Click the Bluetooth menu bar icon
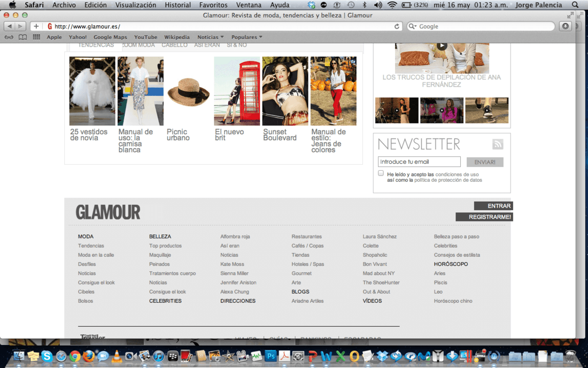This screenshot has height=368, width=588. pos(364,5)
